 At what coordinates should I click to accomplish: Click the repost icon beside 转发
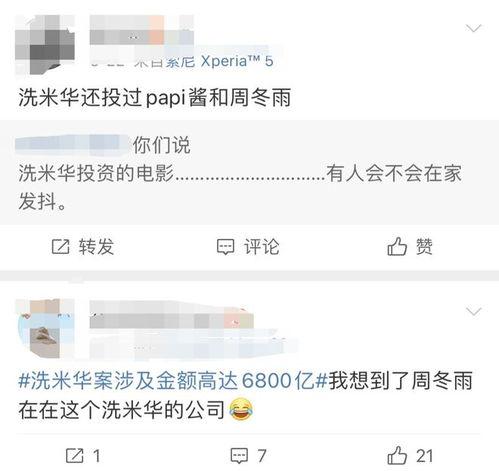click(x=61, y=247)
